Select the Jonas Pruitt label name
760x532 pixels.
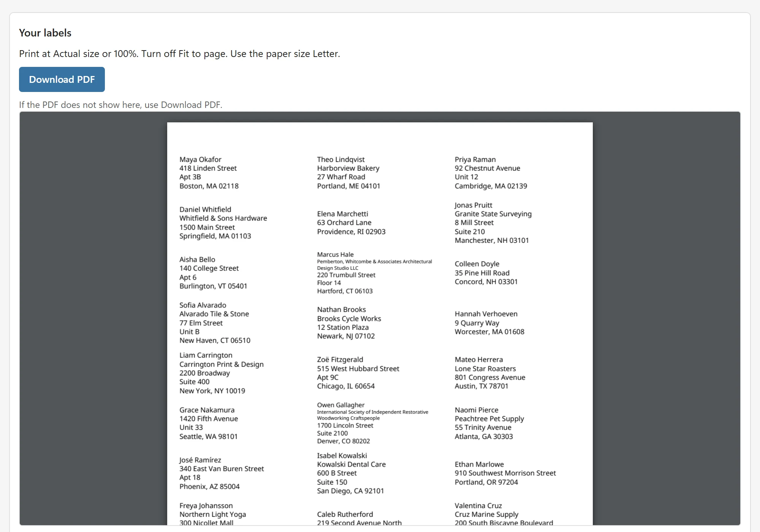473,205
